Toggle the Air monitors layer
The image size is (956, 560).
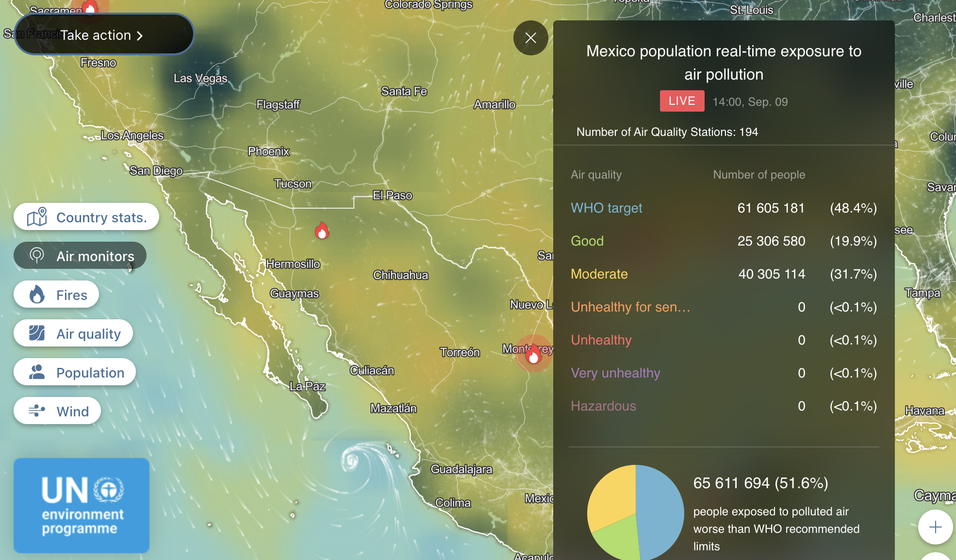[x=80, y=256]
